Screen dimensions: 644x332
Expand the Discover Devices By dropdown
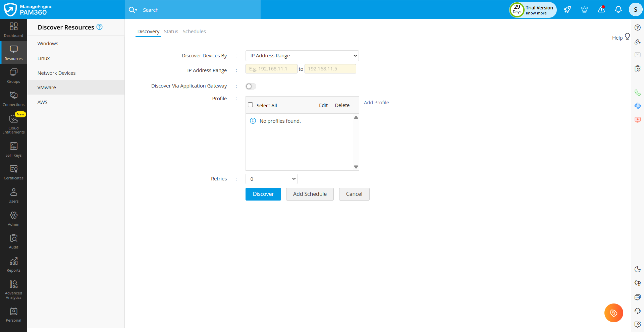(302, 56)
